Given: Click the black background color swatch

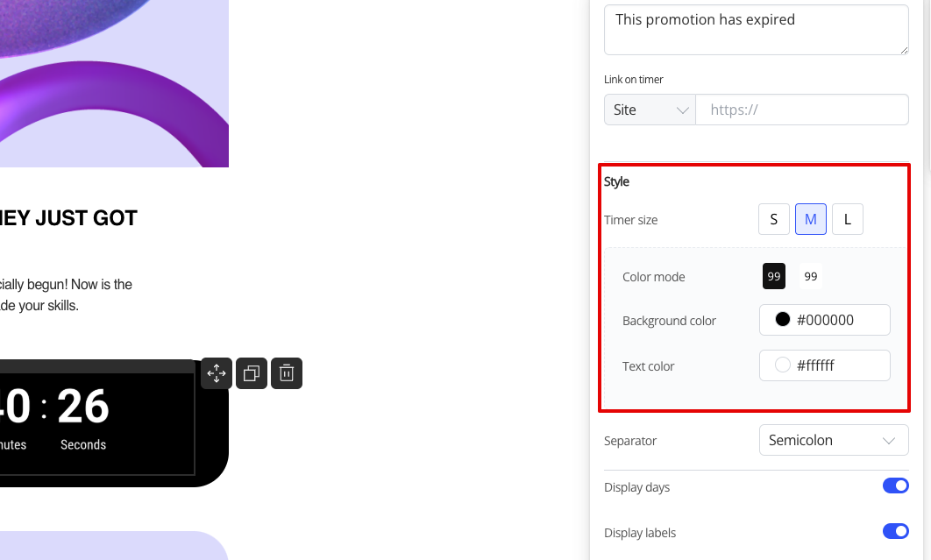Looking at the screenshot, I should coord(783,320).
